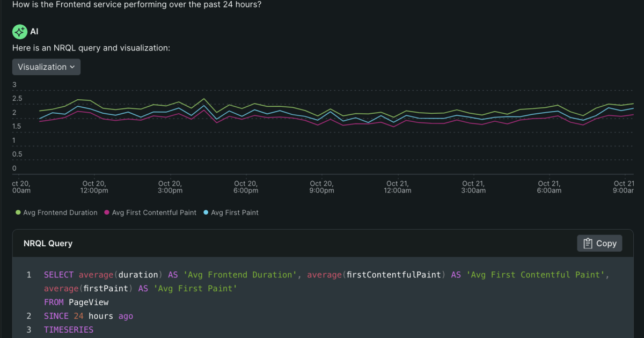Copy the NRQL query
This screenshot has width=644, height=338.
tap(599, 243)
